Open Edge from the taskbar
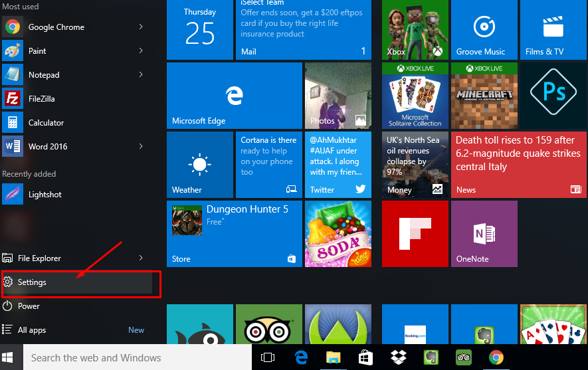 tap(301, 357)
